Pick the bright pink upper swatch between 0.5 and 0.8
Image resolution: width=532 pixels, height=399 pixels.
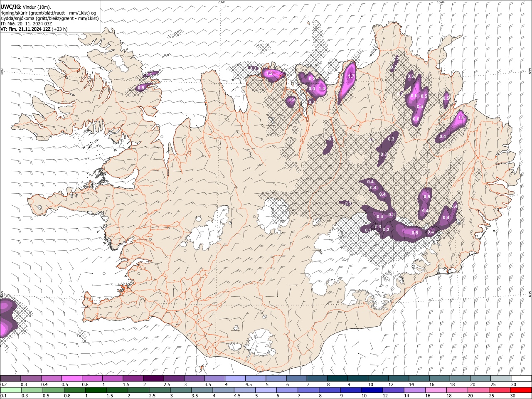[x=72, y=379]
